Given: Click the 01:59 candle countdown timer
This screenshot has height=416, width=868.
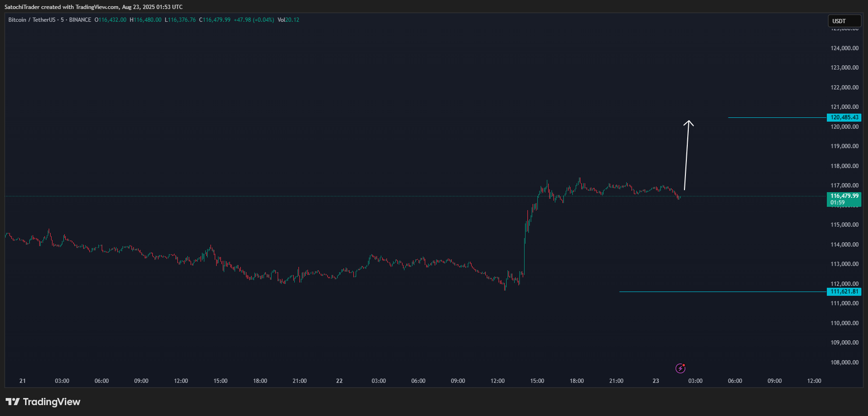Looking at the screenshot, I should pyautogui.click(x=838, y=203).
